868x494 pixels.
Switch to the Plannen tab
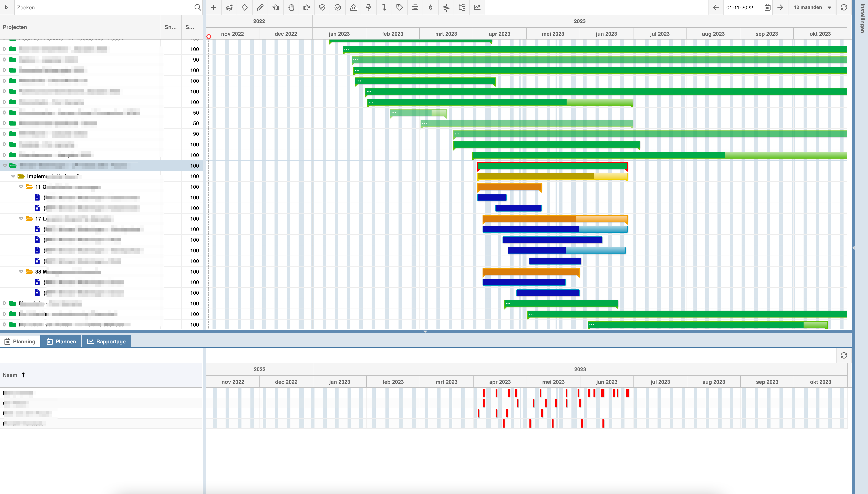pyautogui.click(x=61, y=341)
